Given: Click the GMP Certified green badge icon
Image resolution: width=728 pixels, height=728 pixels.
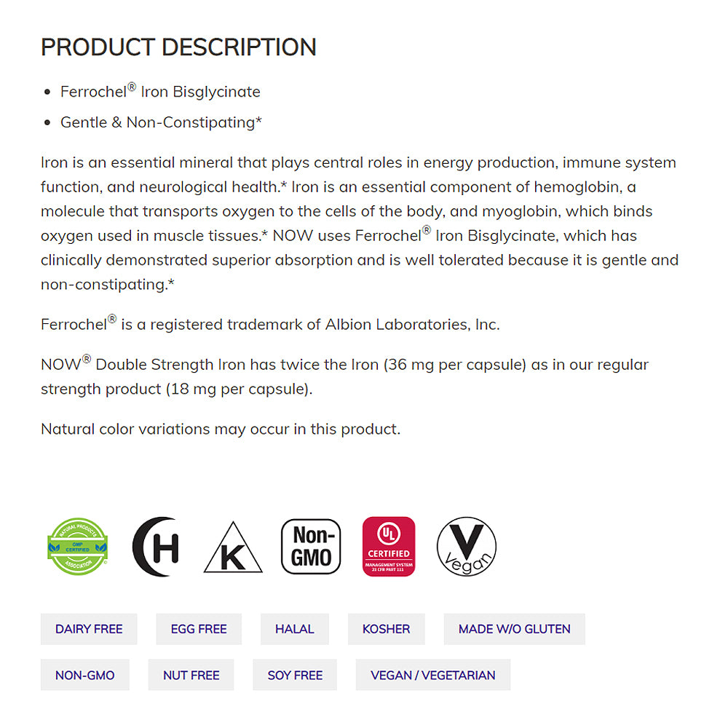Looking at the screenshot, I should pos(78,546).
